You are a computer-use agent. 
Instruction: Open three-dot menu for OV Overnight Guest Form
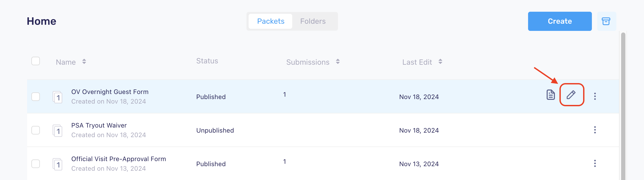coord(595,96)
